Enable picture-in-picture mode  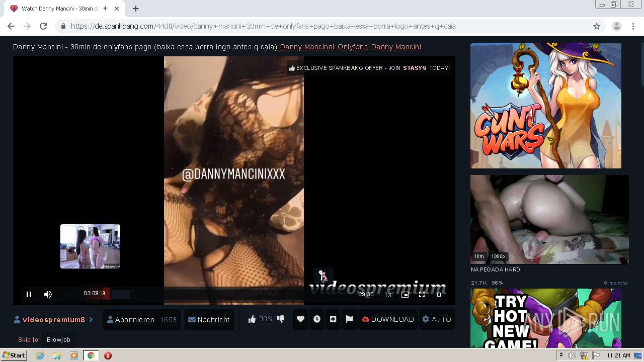[x=405, y=295]
